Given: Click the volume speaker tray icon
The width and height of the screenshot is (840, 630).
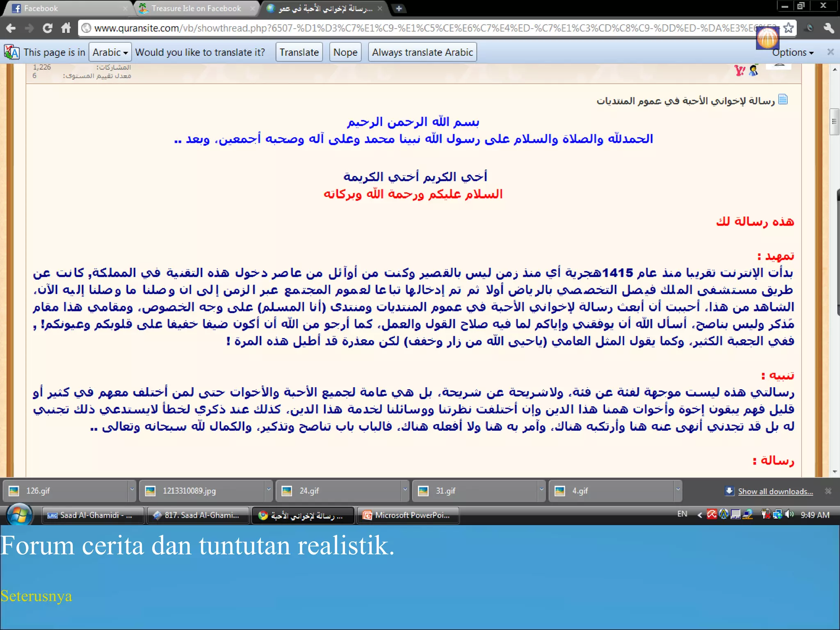Looking at the screenshot, I should 789,514.
